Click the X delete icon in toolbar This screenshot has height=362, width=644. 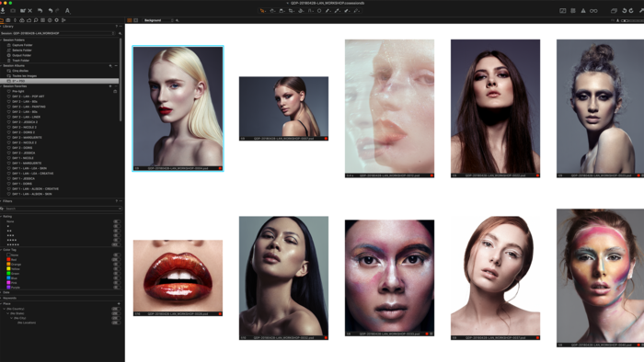tap(30, 11)
